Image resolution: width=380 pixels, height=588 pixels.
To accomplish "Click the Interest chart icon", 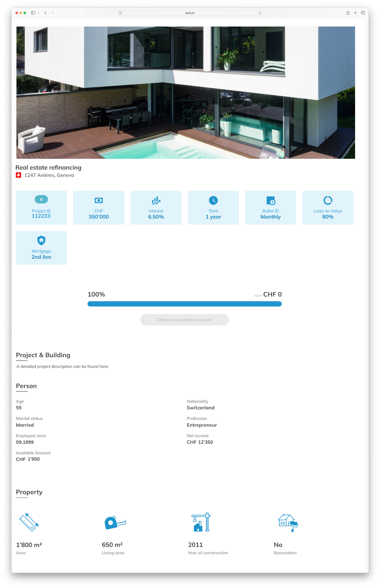I will point(156,201).
